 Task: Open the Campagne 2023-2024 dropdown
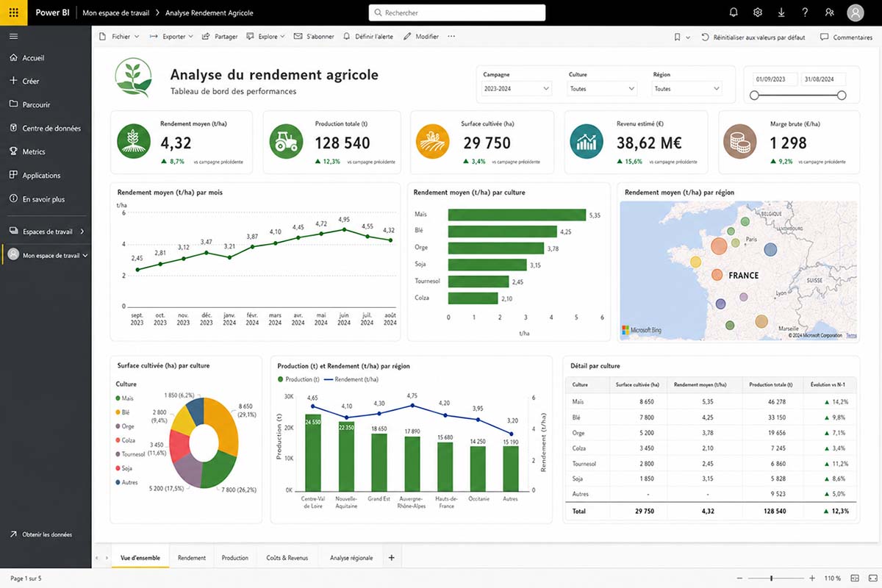(517, 89)
